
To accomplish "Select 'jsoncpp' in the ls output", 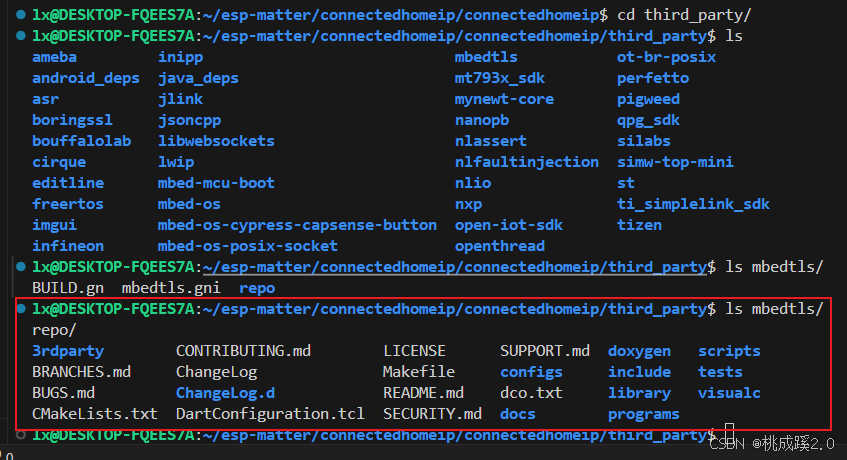I will pyautogui.click(x=190, y=120).
